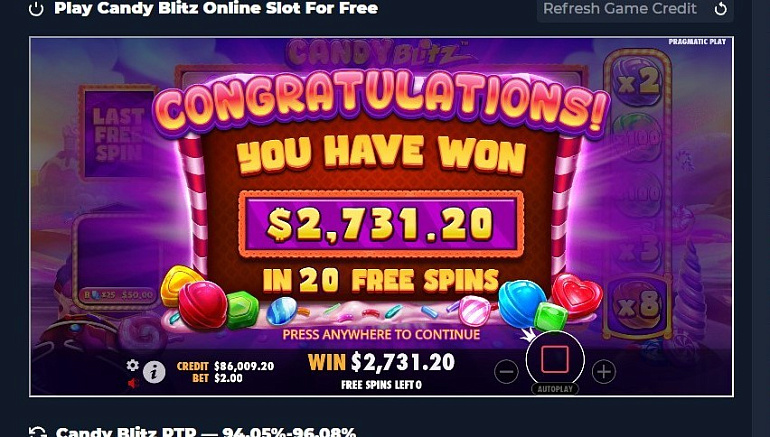Click Press Anywhere To Continue text
Image resolution: width=770 pixels, height=437 pixels.
[x=381, y=335]
